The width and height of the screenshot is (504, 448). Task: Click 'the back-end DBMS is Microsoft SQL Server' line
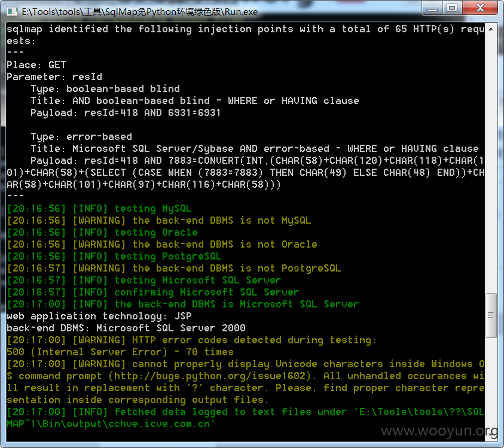(183, 304)
